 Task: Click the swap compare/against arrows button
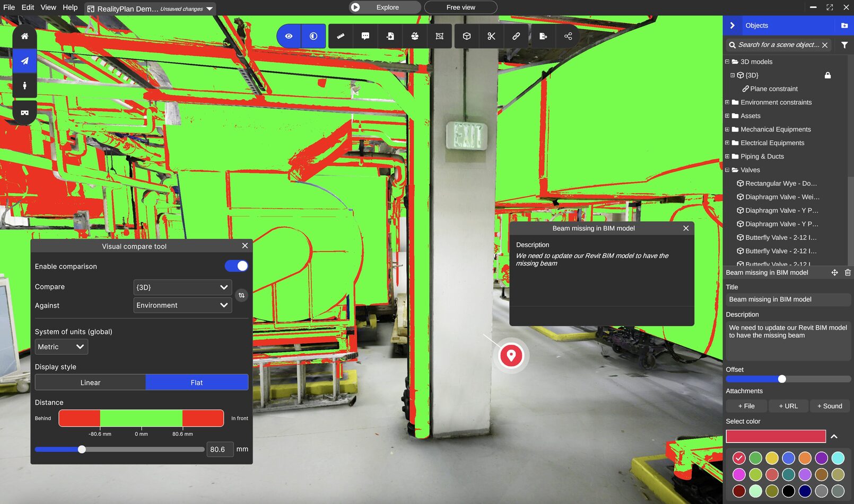tap(241, 296)
